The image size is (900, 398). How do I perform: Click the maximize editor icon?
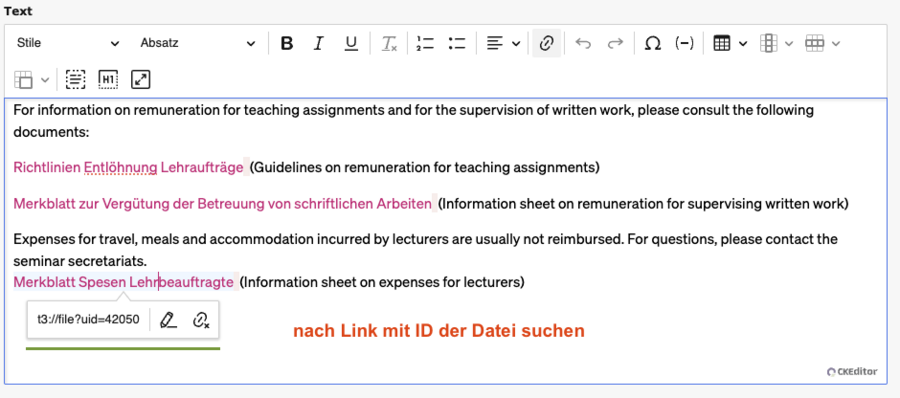(x=140, y=80)
